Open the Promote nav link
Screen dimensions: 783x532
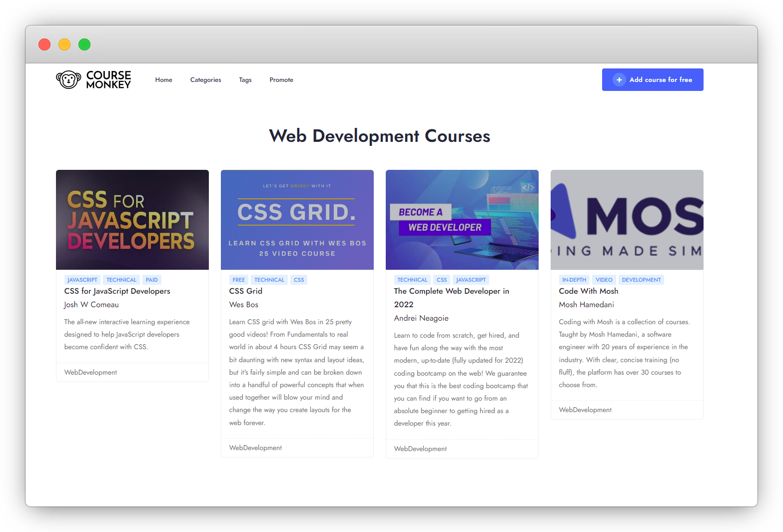tap(281, 80)
